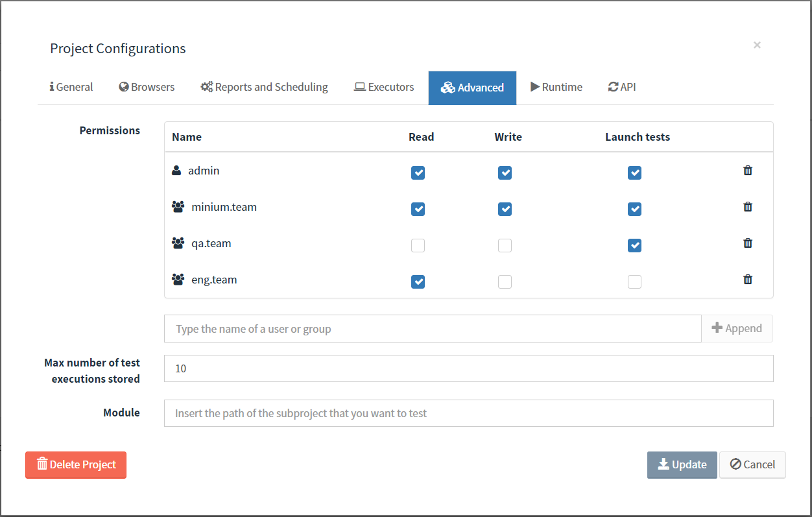The width and height of the screenshot is (812, 517).
Task: Open the Executors tab
Action: [384, 87]
